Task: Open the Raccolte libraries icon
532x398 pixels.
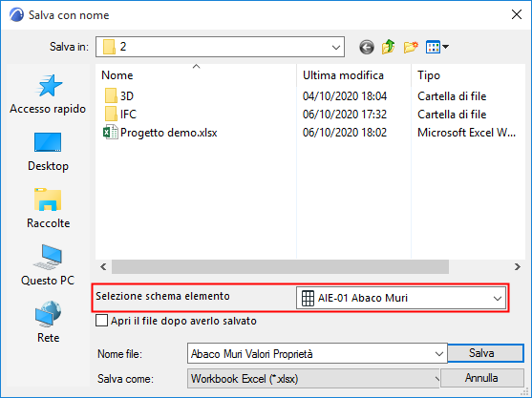Action: coord(48,208)
